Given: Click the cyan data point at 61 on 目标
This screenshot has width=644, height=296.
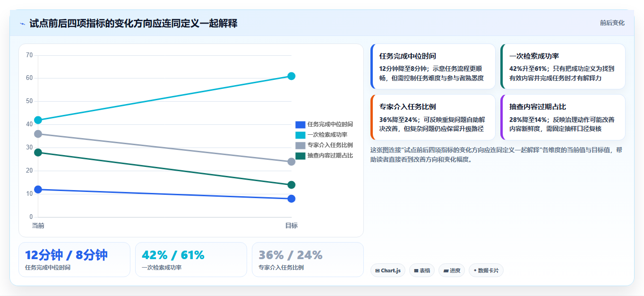Looking at the screenshot, I should tap(292, 76).
